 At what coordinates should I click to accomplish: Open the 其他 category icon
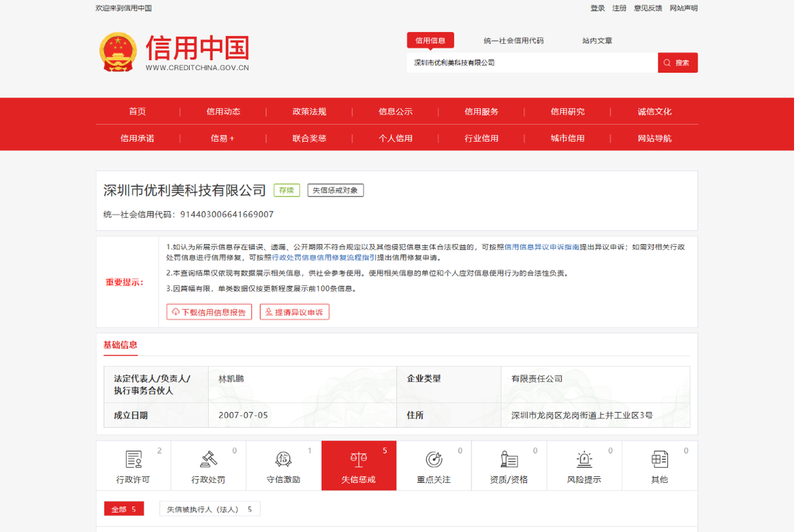[x=659, y=460]
